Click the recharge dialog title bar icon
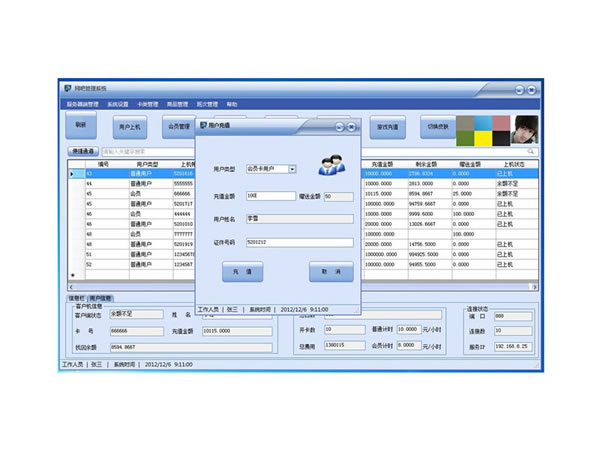This screenshot has width=600, height=450. (204, 125)
